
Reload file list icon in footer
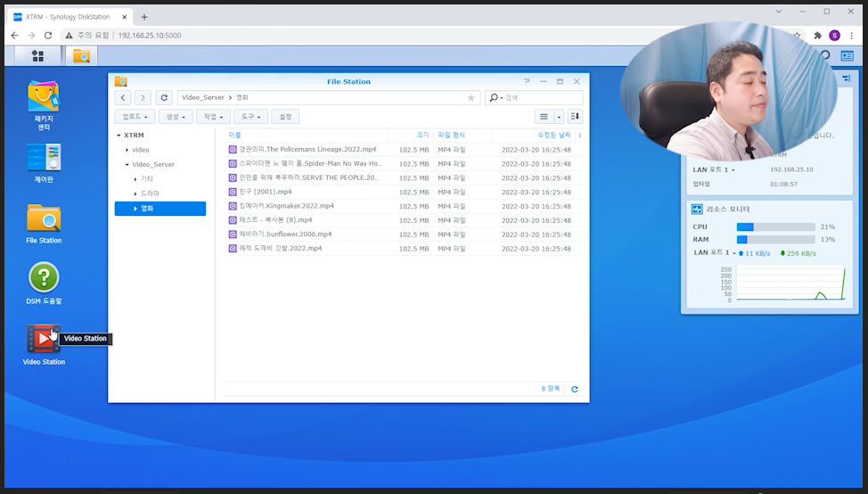pyautogui.click(x=575, y=390)
